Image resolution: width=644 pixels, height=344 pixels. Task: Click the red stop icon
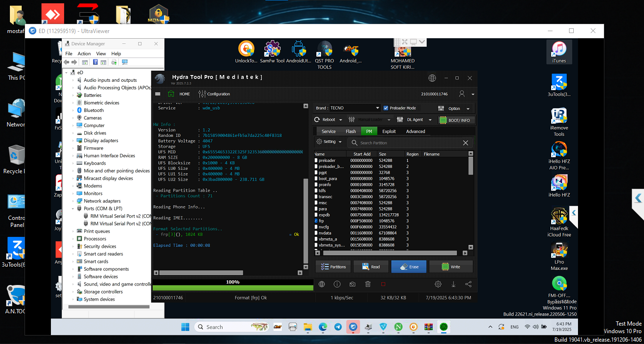click(383, 284)
